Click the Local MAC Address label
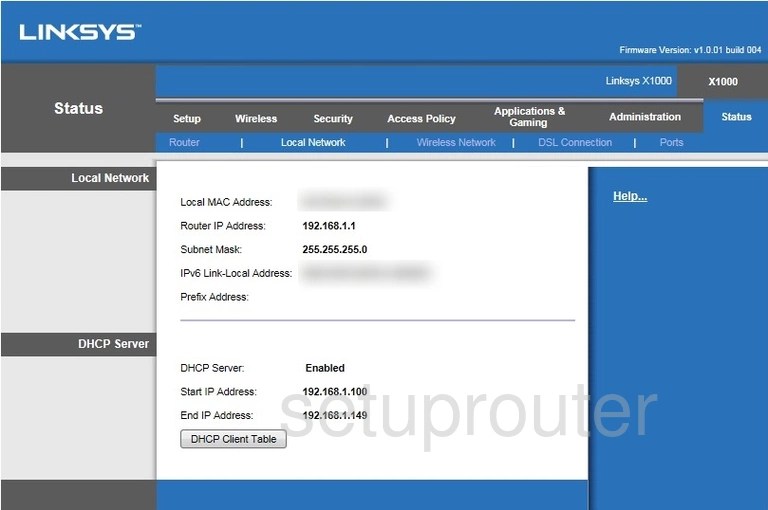The height and width of the screenshot is (510, 768). 226,202
